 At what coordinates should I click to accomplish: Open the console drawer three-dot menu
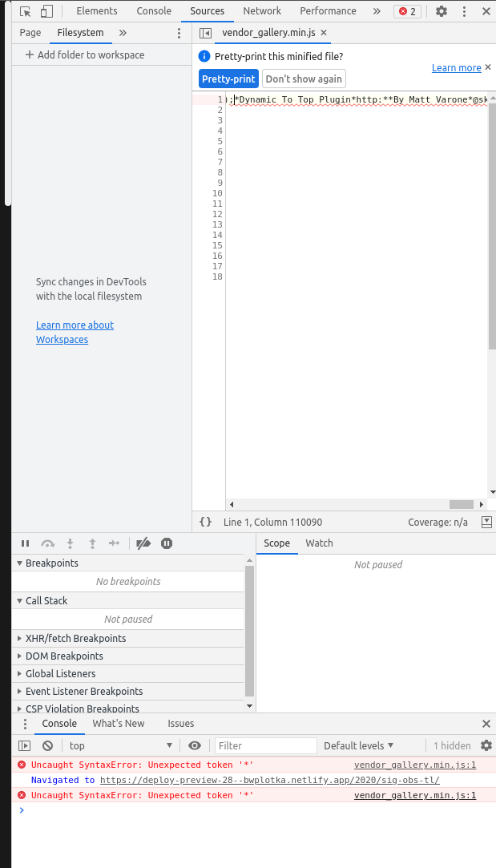click(25, 724)
